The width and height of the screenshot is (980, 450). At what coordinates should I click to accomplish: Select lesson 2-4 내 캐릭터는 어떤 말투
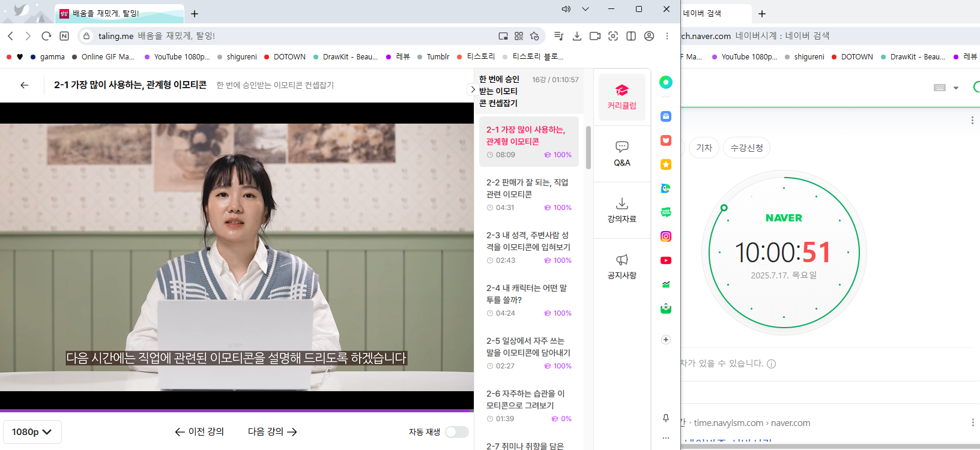529,300
